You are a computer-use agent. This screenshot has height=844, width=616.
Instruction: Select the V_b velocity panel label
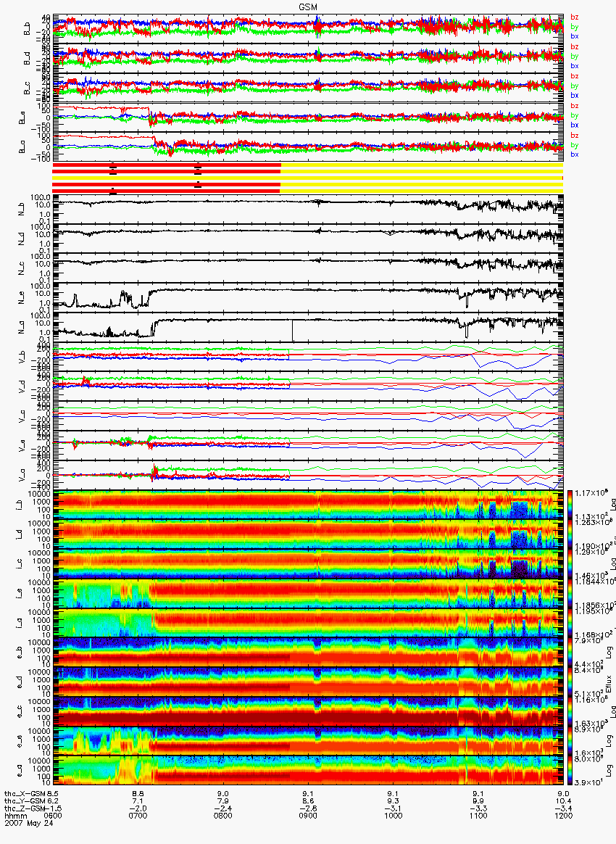click(x=22, y=356)
